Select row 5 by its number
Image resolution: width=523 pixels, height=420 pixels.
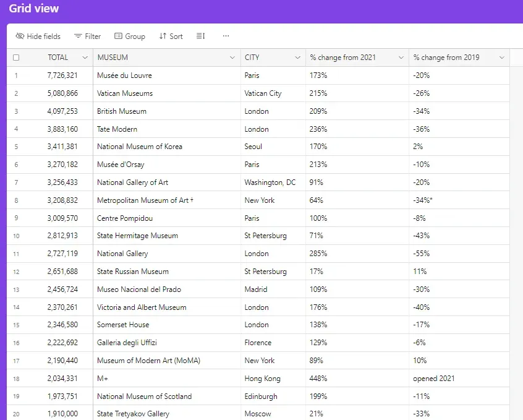[x=16, y=147]
